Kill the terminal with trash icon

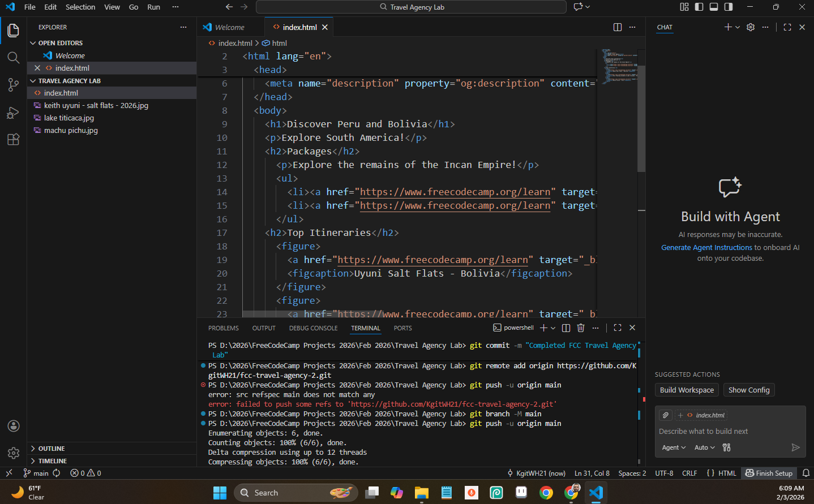(580, 328)
